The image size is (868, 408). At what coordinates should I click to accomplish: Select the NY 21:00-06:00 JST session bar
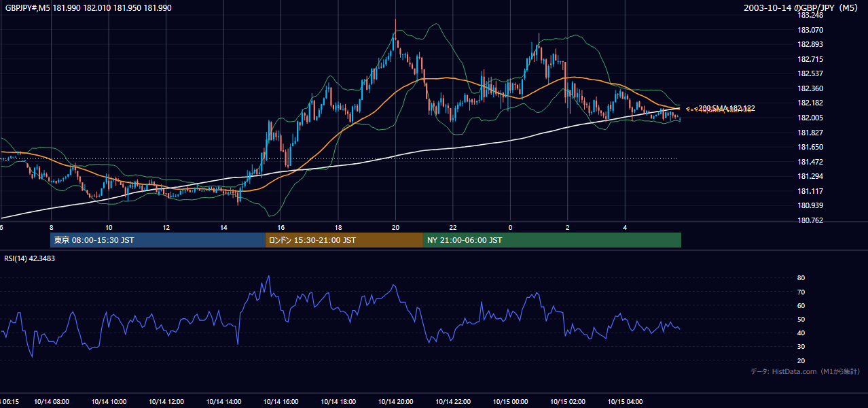pyautogui.click(x=552, y=240)
